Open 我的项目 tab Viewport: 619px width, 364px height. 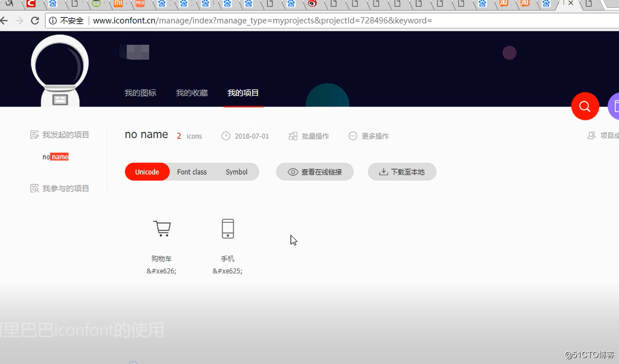[243, 93]
